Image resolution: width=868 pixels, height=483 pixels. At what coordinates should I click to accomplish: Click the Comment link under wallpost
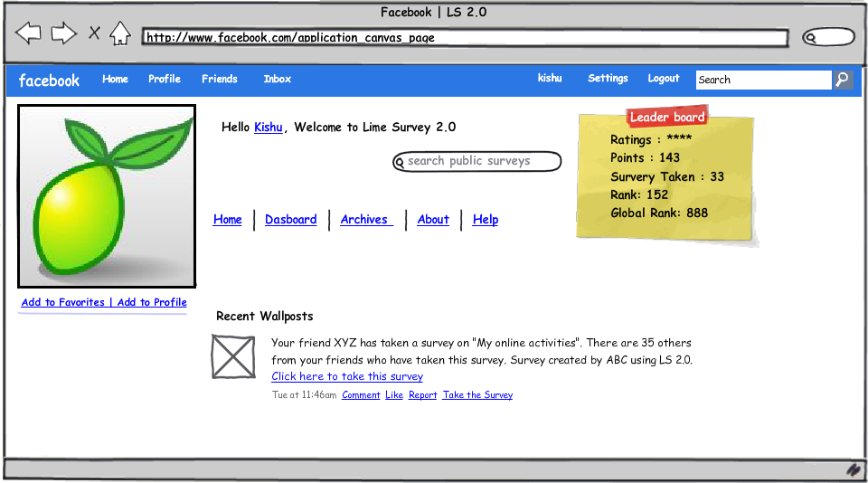[361, 395]
